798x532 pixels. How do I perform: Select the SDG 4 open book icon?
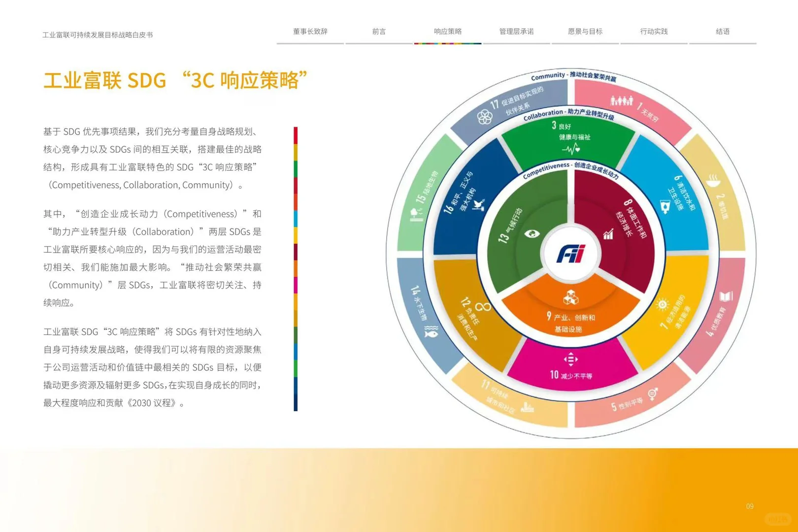[x=726, y=297]
